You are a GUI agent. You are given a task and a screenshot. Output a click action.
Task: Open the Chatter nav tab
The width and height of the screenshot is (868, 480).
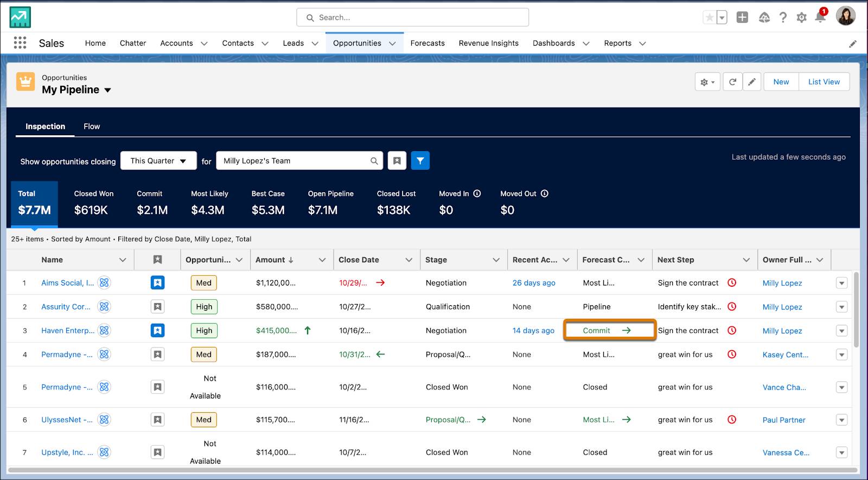(x=133, y=43)
